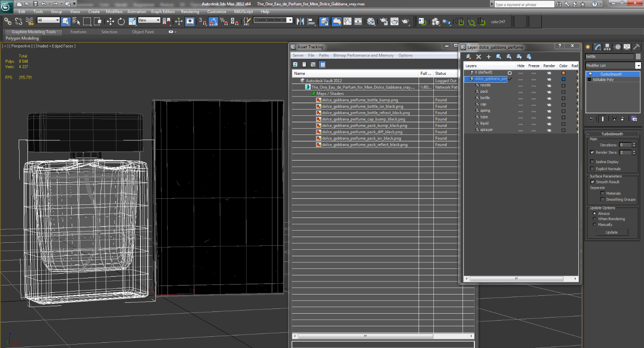Select the Manually update radio option
The width and height of the screenshot is (644, 348).
[x=595, y=224]
